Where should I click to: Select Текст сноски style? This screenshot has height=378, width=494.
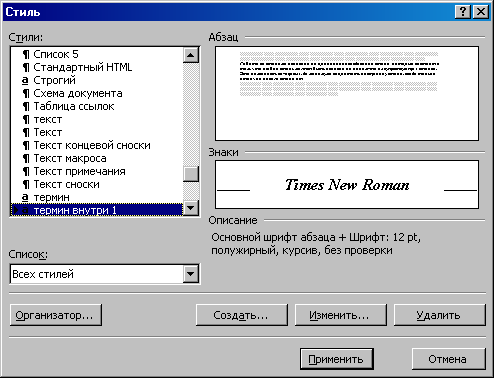coord(97,184)
